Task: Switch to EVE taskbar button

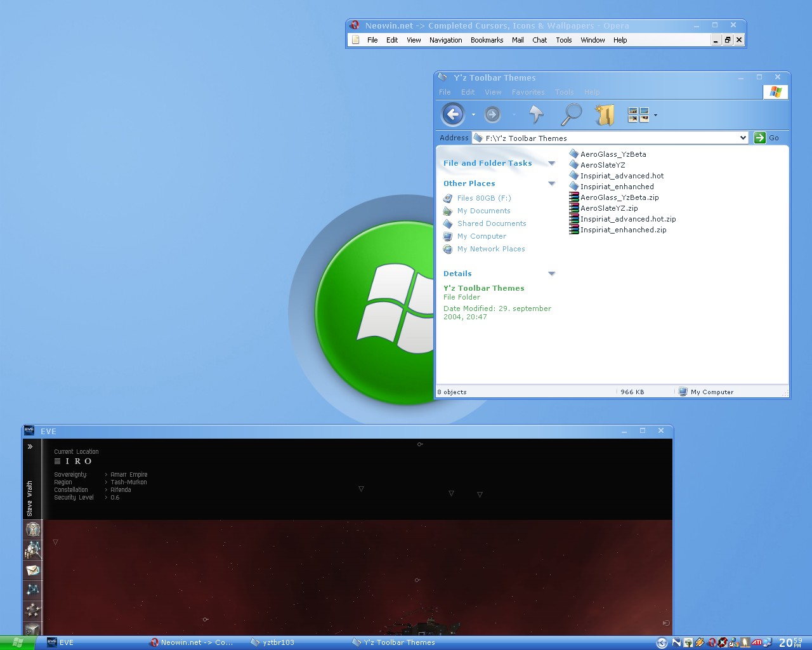Action: tap(94, 642)
